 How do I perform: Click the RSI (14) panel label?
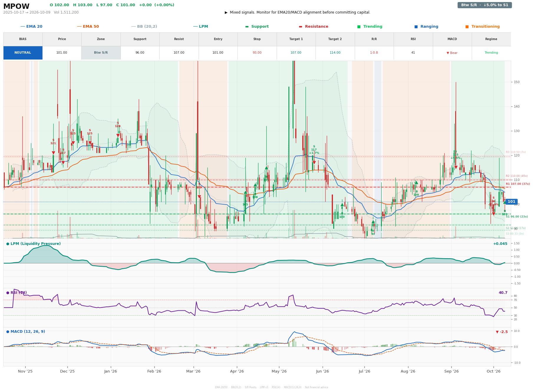point(16,293)
